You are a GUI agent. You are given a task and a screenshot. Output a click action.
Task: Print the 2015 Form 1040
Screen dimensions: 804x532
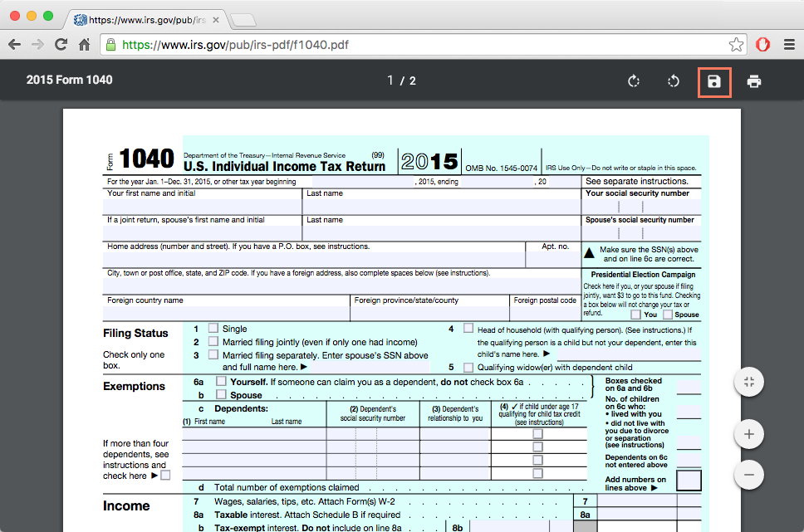tap(753, 82)
